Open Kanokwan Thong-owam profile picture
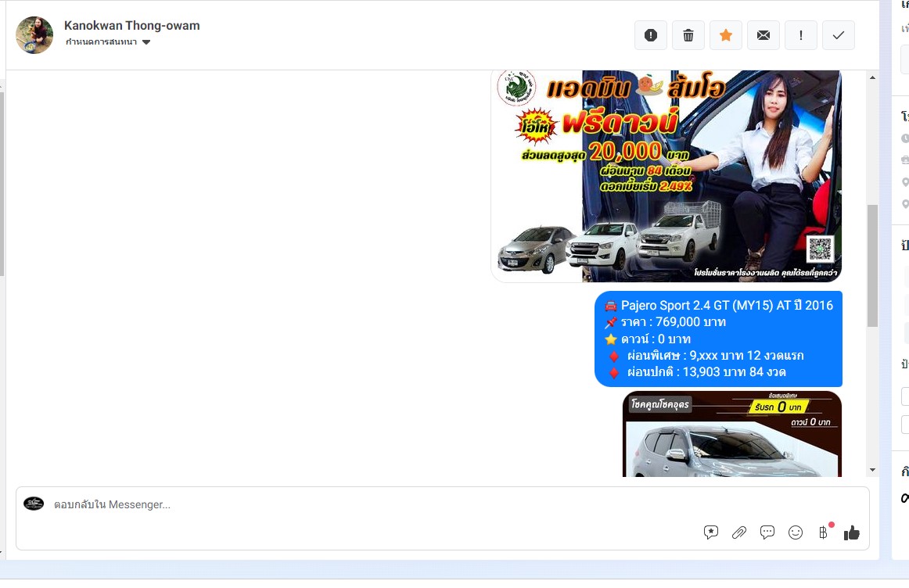This screenshot has height=588, width=909. pyautogui.click(x=34, y=34)
